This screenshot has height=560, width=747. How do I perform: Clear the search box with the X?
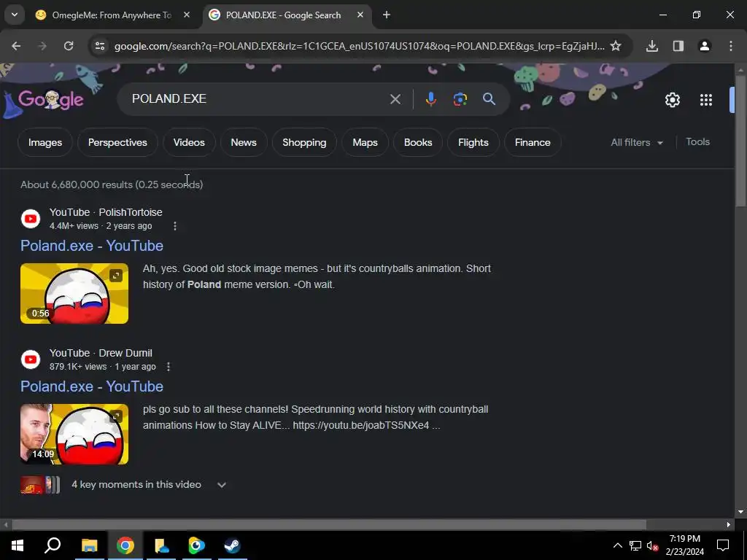click(395, 99)
